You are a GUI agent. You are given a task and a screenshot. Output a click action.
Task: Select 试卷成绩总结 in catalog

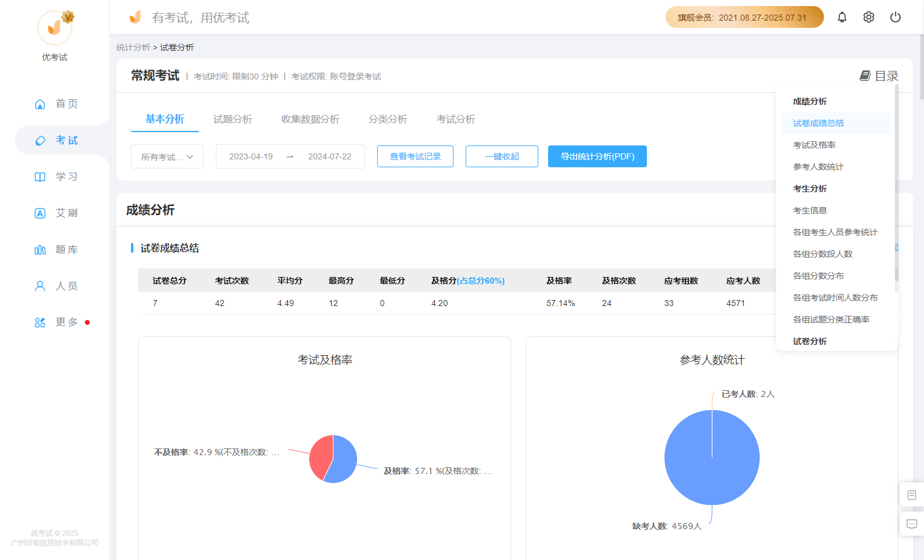(835, 123)
